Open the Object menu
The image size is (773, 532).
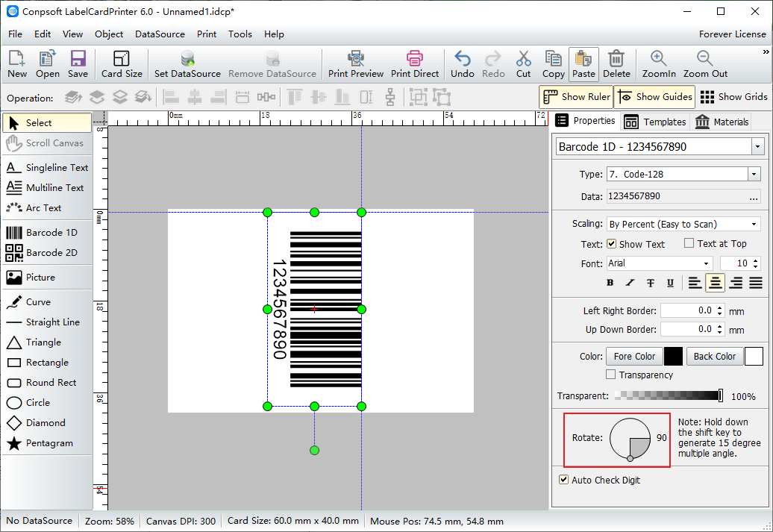[109, 34]
